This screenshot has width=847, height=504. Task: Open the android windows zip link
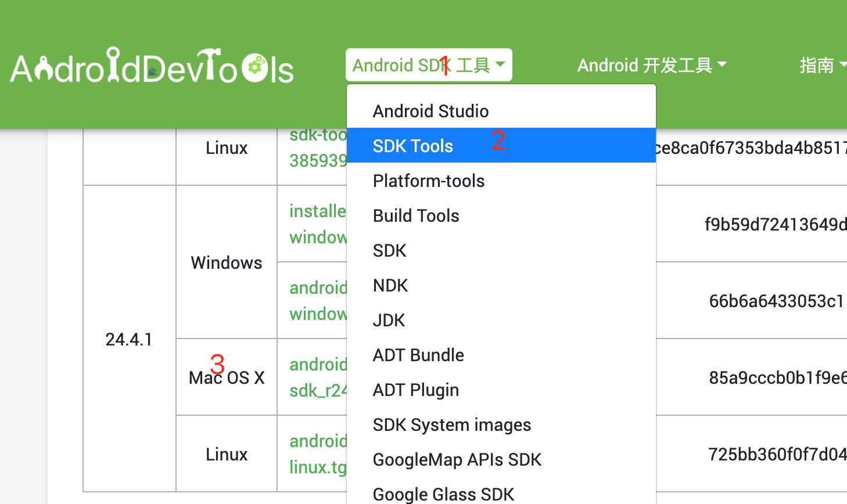tap(318, 301)
